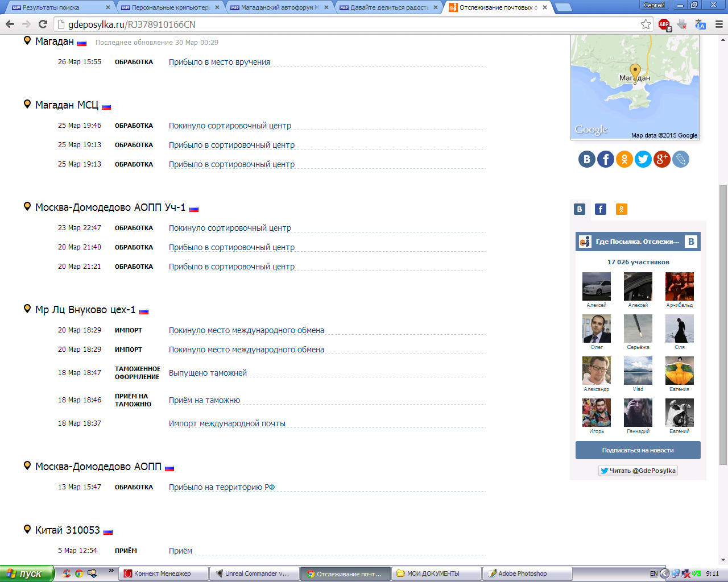Click the Подписаться на новости button
Image resolution: width=728 pixels, height=582 pixels.
pos(638,450)
